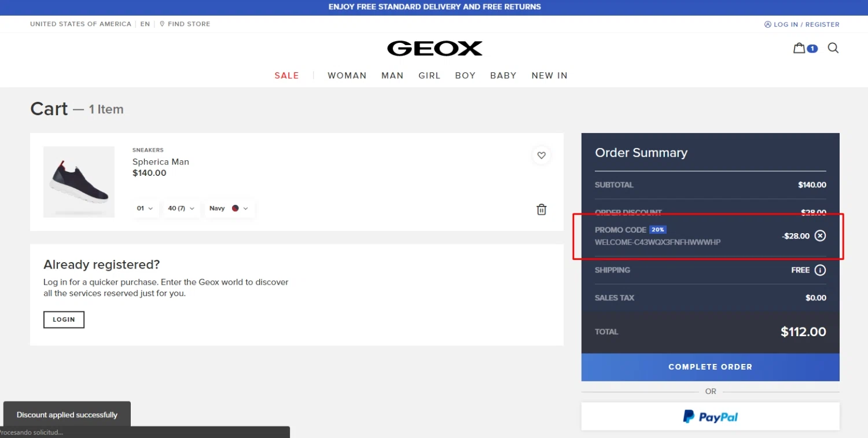The height and width of the screenshot is (438, 868).
Task: Click the Order Summary heading
Action: click(x=641, y=153)
